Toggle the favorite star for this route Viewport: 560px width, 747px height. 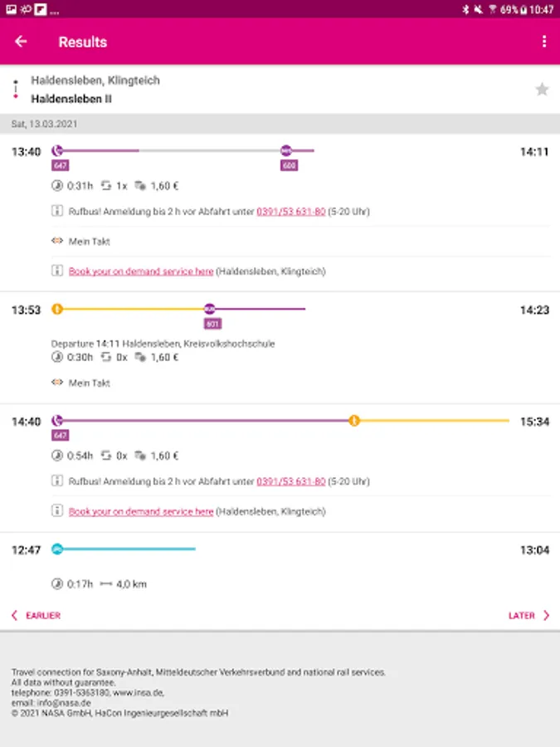pos(542,90)
